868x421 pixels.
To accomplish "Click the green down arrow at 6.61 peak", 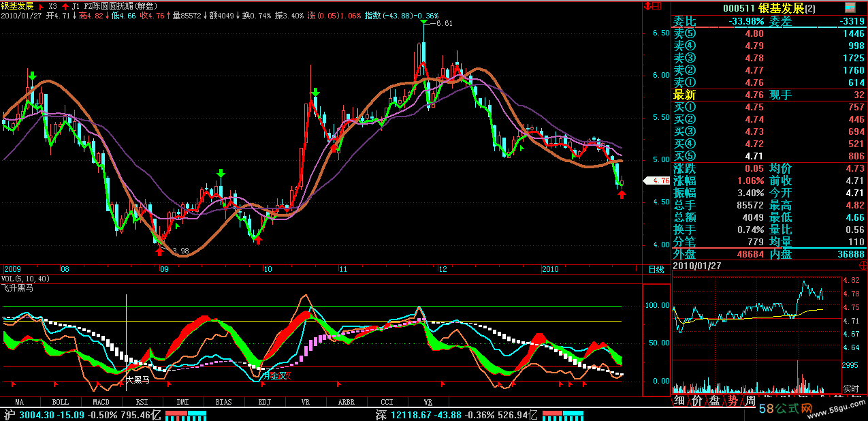I will (423, 22).
